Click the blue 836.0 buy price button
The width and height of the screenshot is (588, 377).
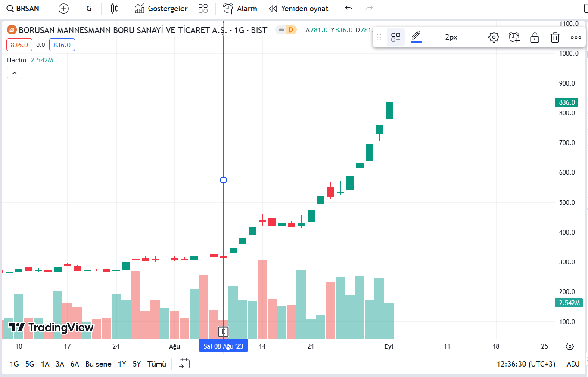pos(62,45)
